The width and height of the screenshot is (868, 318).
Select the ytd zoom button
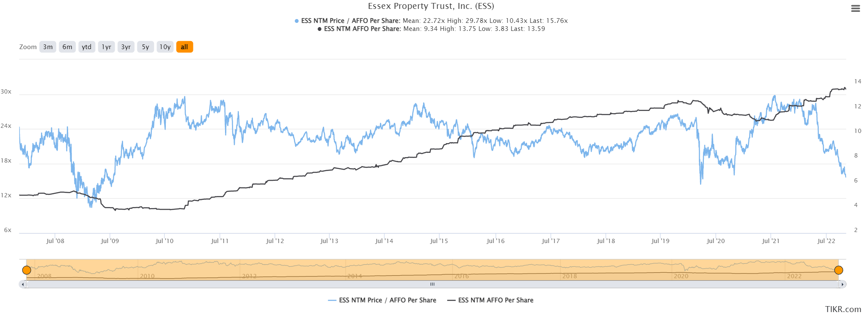tap(87, 47)
